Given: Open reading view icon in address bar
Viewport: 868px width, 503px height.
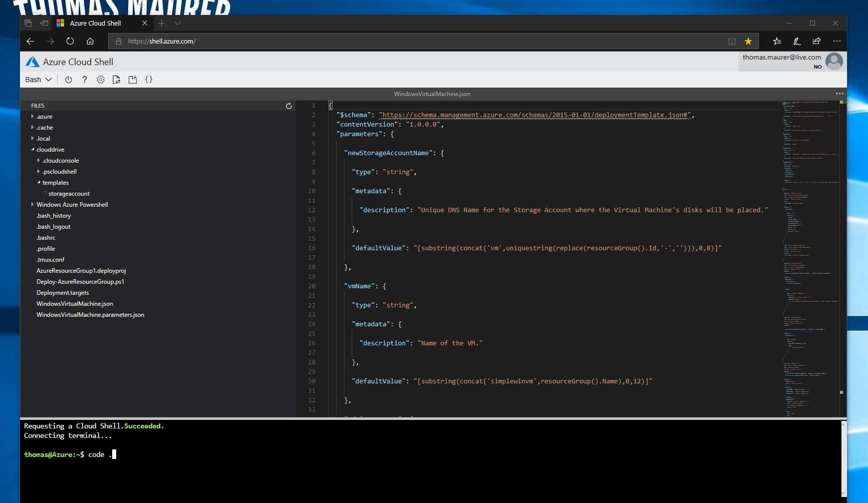Looking at the screenshot, I should (732, 41).
